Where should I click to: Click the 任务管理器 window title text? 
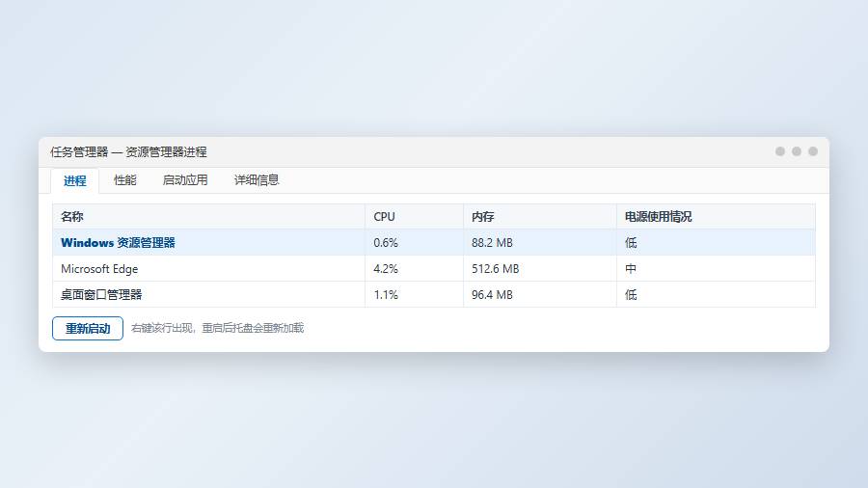[128, 151]
